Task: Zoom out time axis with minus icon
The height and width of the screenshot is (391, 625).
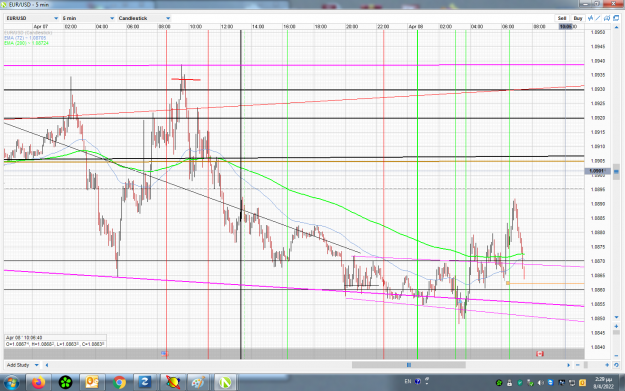Action: (x=578, y=365)
